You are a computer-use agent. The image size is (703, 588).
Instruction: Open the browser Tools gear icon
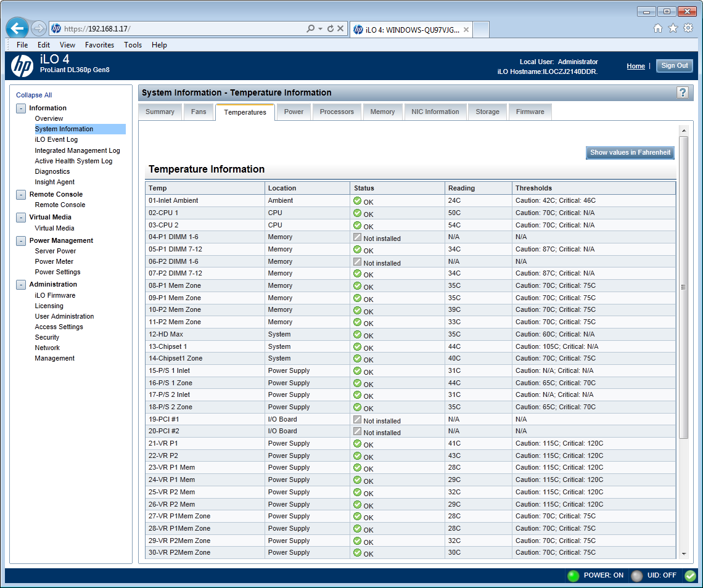tap(688, 28)
